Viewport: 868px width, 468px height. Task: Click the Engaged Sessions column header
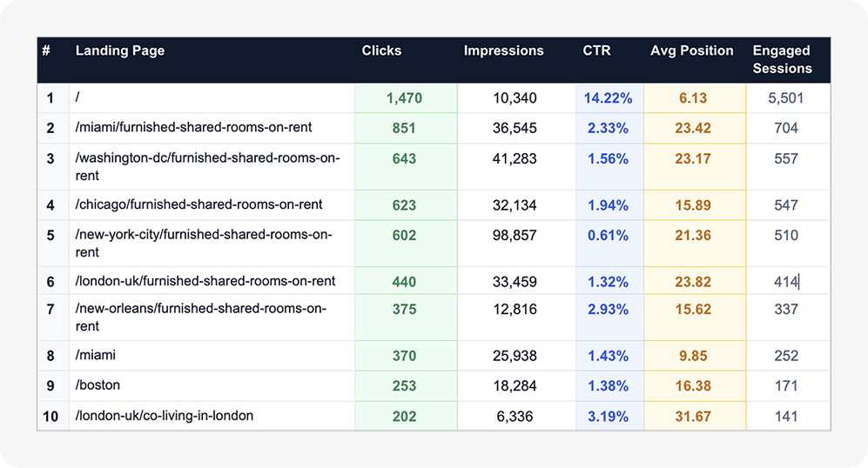point(782,59)
